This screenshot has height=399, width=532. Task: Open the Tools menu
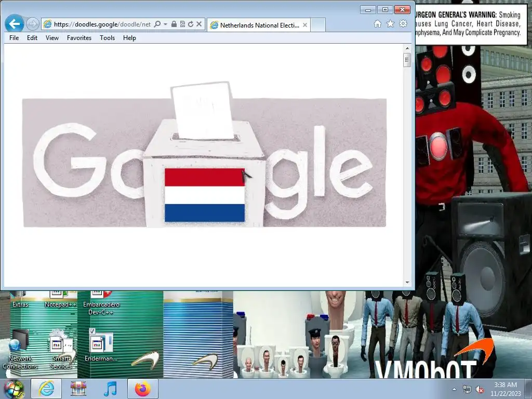tap(107, 38)
